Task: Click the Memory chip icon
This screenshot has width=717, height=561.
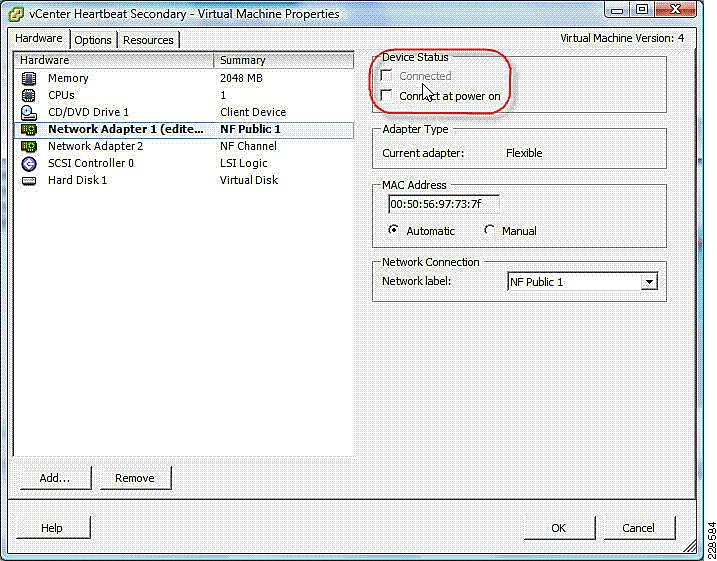Action: [x=28, y=79]
